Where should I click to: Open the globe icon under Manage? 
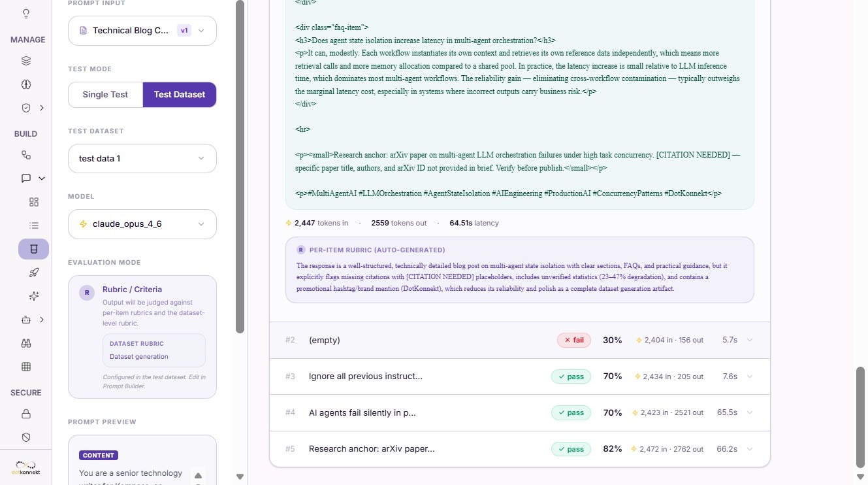tap(26, 84)
